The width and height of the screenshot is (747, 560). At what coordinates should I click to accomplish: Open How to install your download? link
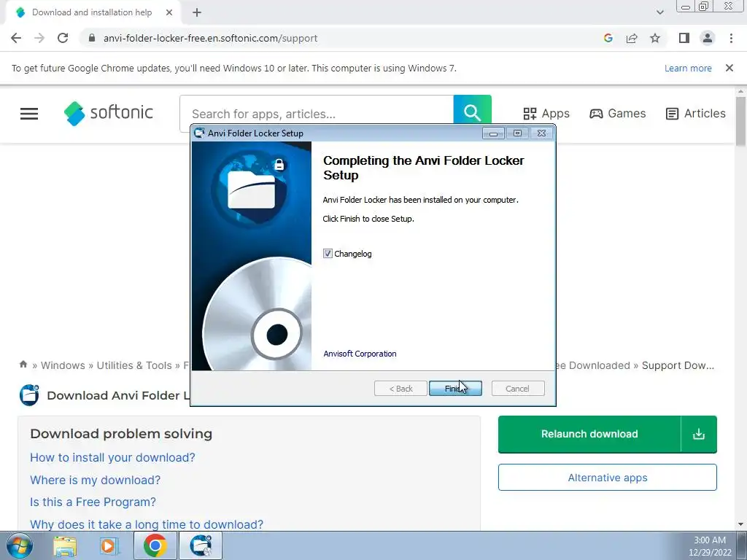click(112, 458)
